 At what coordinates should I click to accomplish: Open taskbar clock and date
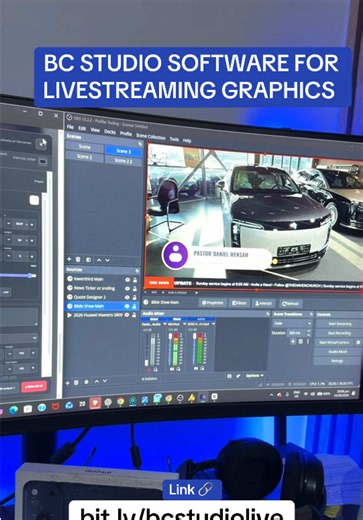pos(341,393)
